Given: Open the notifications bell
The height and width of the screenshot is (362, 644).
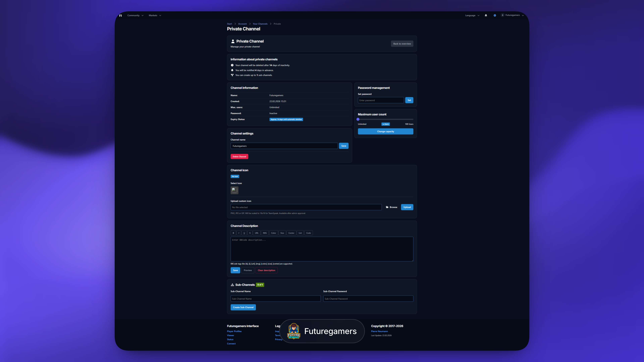Looking at the screenshot, I should 486,15.
